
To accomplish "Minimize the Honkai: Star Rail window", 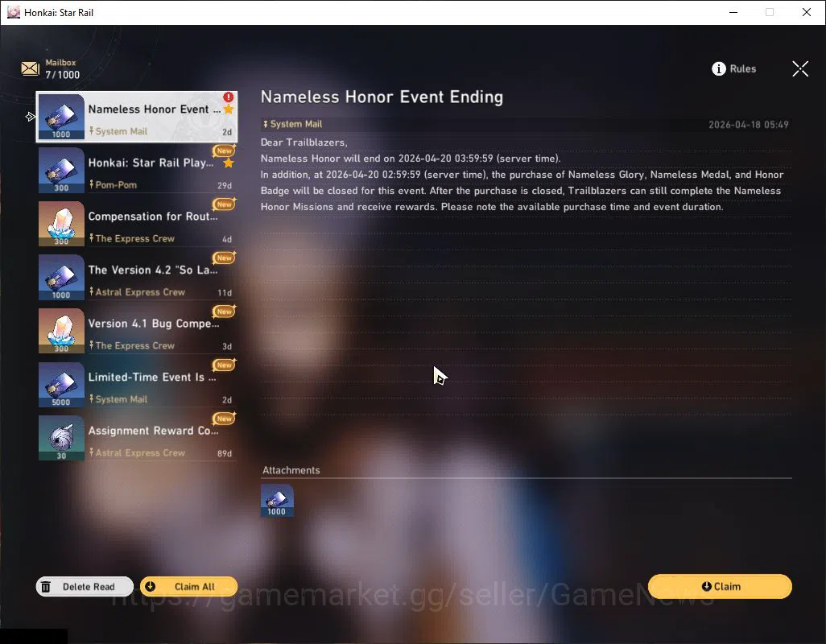I will [x=733, y=12].
